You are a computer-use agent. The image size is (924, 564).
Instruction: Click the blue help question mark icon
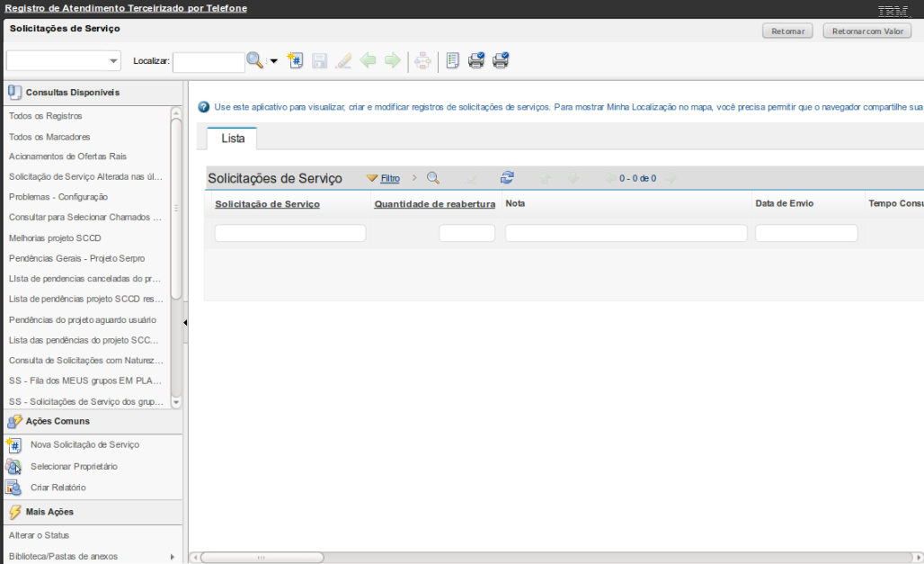click(203, 107)
